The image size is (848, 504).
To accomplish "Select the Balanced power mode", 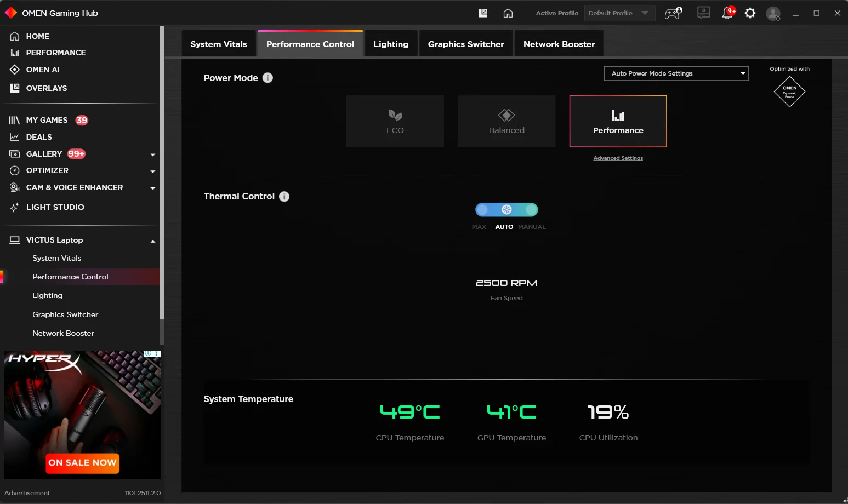I will click(506, 121).
